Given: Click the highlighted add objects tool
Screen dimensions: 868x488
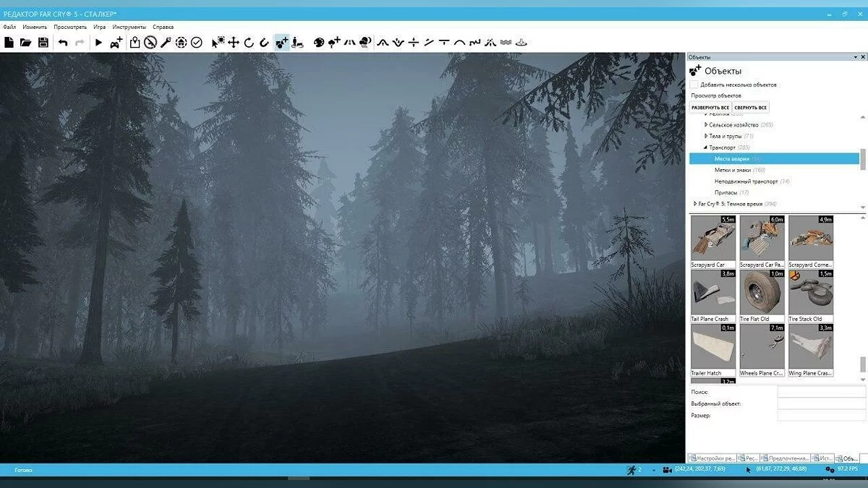Looking at the screenshot, I should (x=281, y=43).
